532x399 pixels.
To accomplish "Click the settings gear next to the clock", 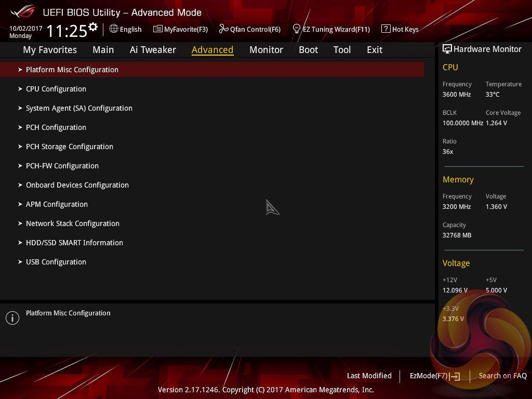I will (93, 27).
